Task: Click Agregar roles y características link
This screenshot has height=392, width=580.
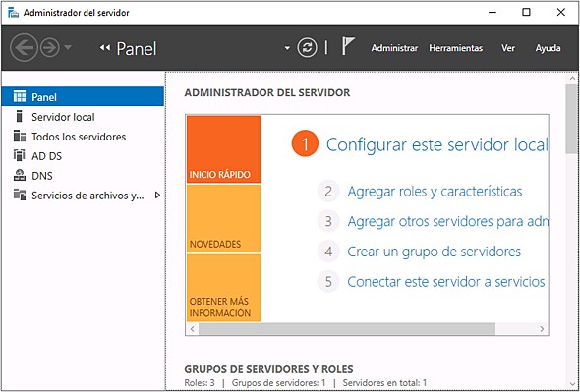Action: coord(435,192)
